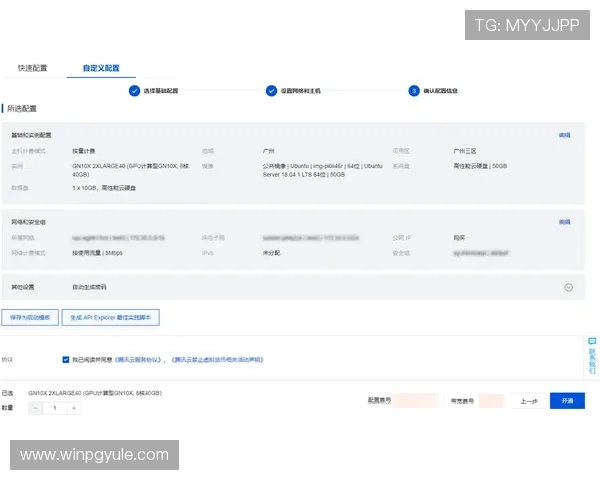Save configuration as launch template
Screen dimensions: 600x480
[30, 317]
